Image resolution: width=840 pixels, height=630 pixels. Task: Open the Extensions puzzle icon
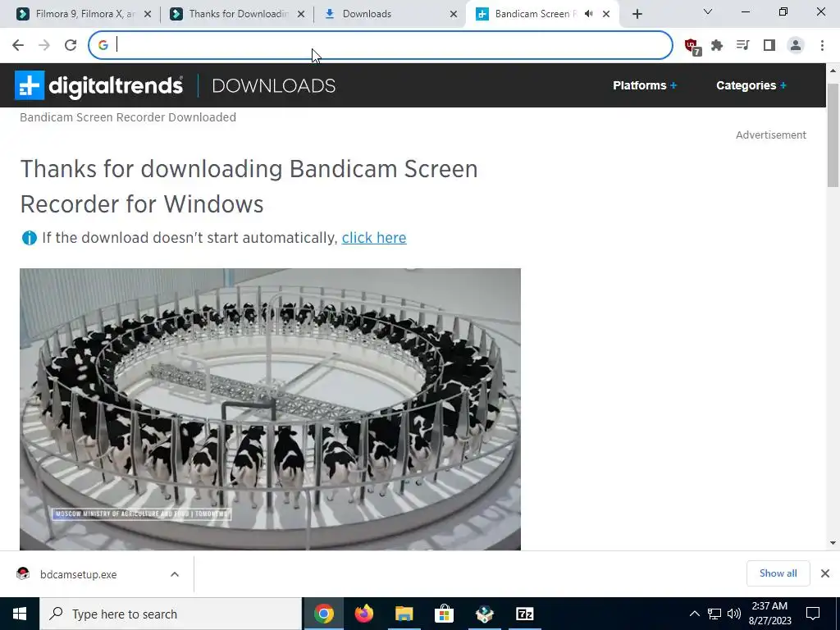tap(717, 45)
